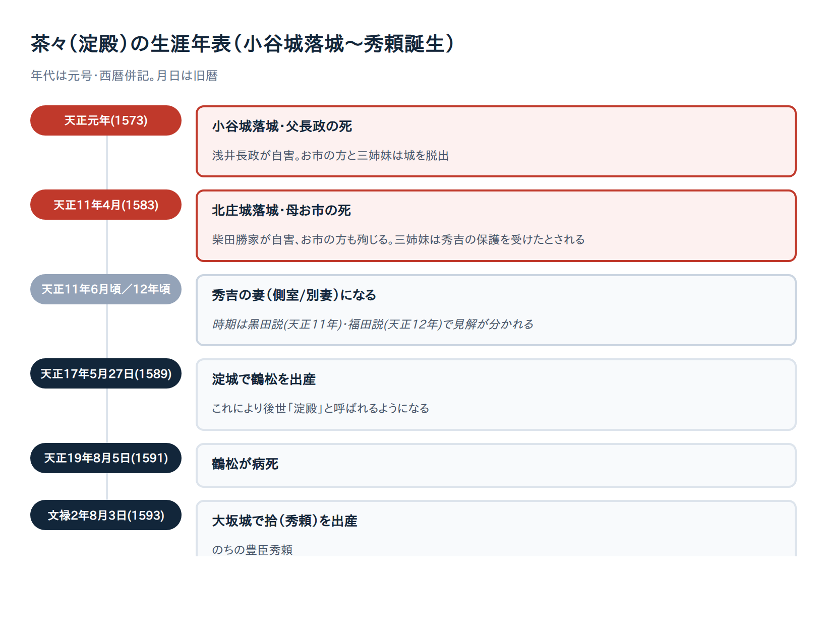This screenshot has height=644, width=827.
Task: Click the timeline line between 1573 and 1583
Action: point(107,162)
